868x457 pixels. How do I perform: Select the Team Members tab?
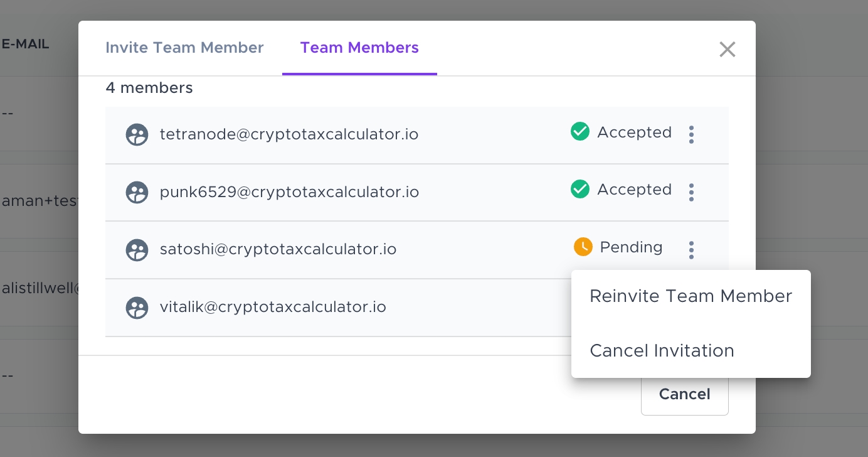coord(359,48)
